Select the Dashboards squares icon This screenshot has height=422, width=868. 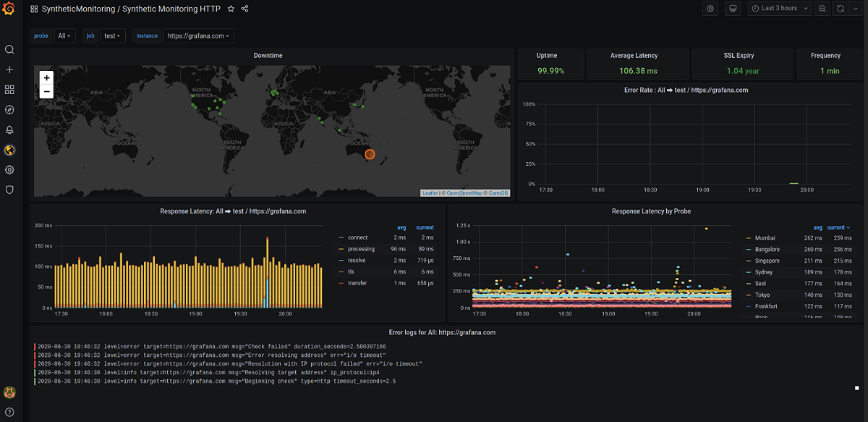tap(9, 90)
